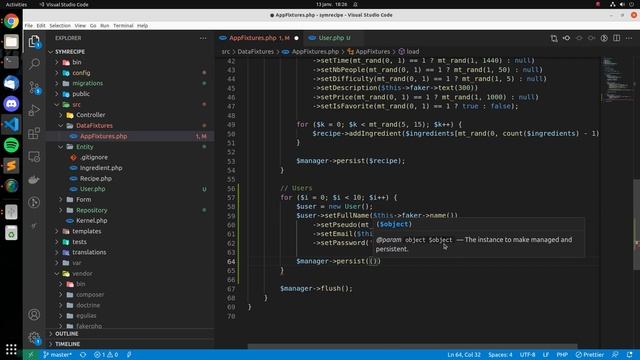This screenshot has height=360, width=640.
Task: Open the Selection menu
Action: click(60, 25)
